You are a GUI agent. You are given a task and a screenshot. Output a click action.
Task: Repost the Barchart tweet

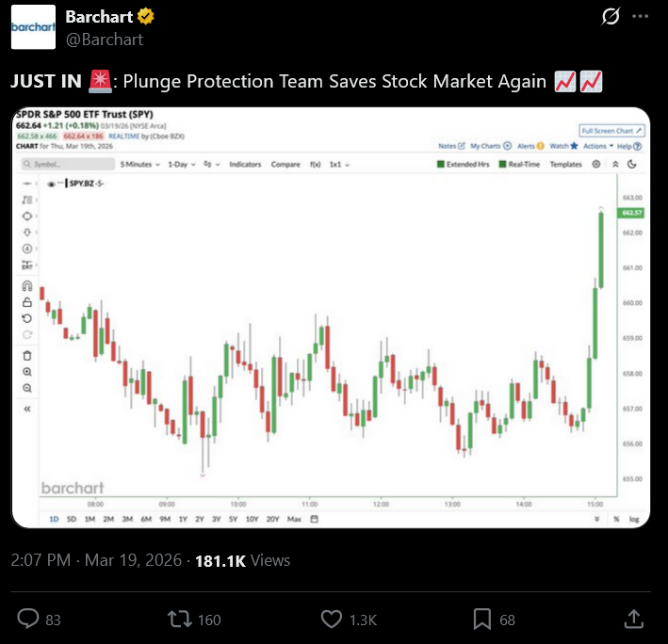(x=179, y=619)
